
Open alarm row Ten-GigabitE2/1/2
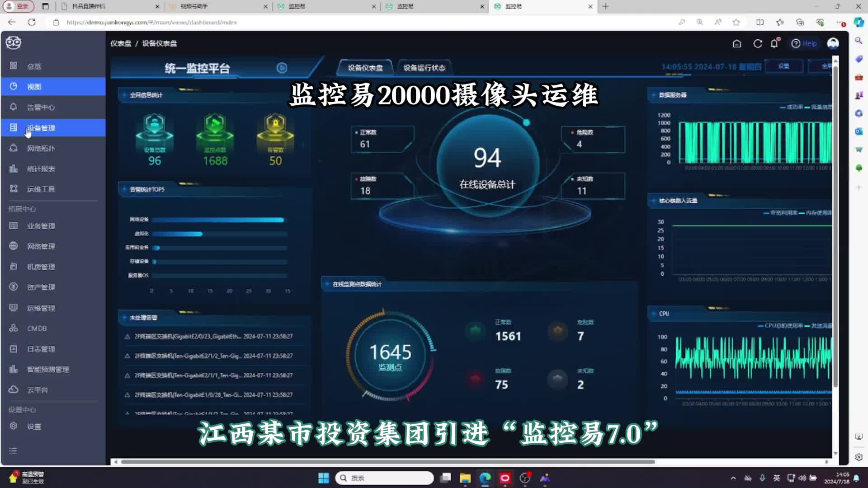209,356
